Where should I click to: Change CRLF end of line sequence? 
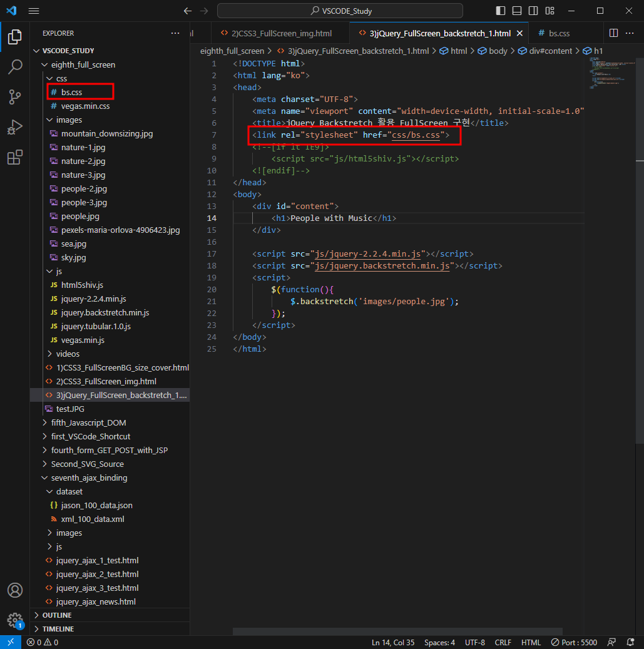503,642
